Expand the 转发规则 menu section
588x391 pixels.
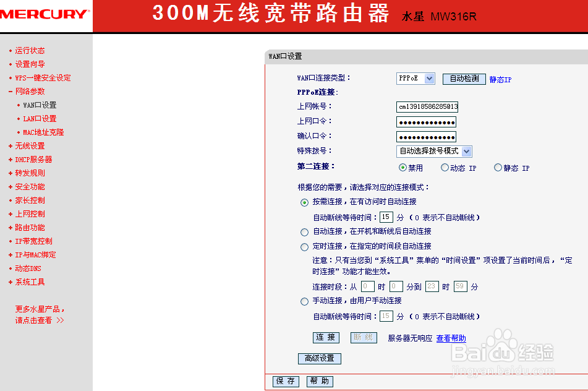30,173
